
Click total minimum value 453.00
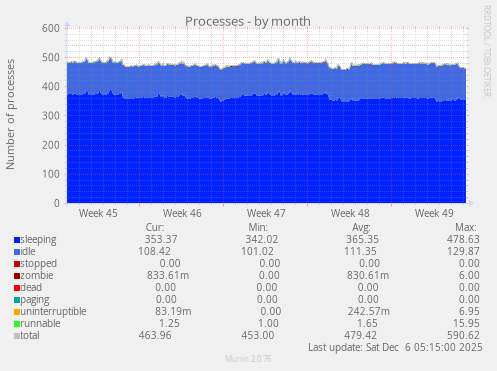pyautogui.click(x=258, y=335)
